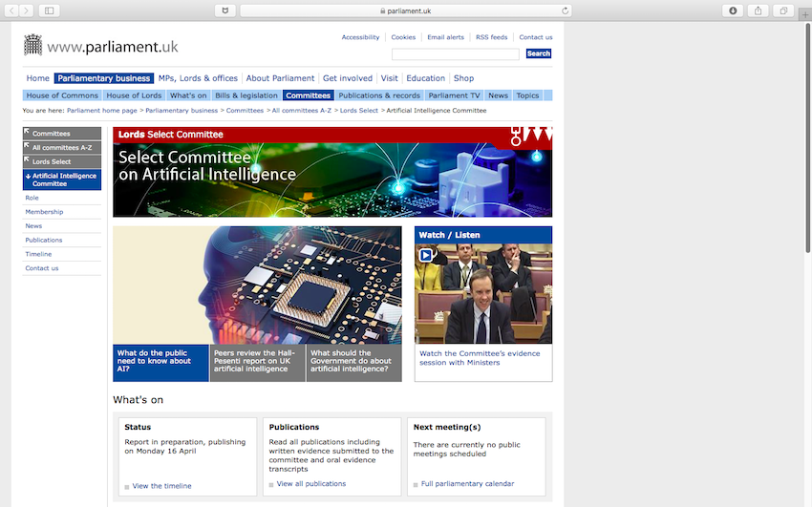
Task: Click the View the timeline link
Action: click(x=161, y=486)
